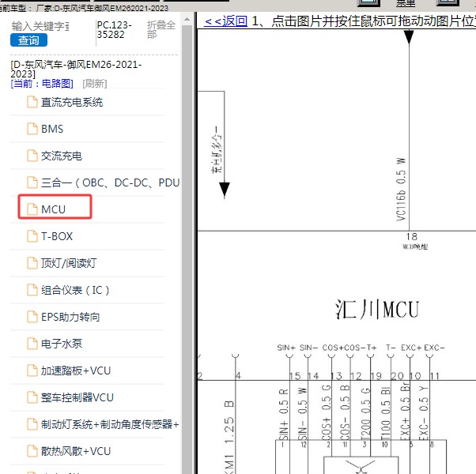This screenshot has height=474, width=476.
Task: Open the 散热风散+VCU entry
Action: [76, 451]
